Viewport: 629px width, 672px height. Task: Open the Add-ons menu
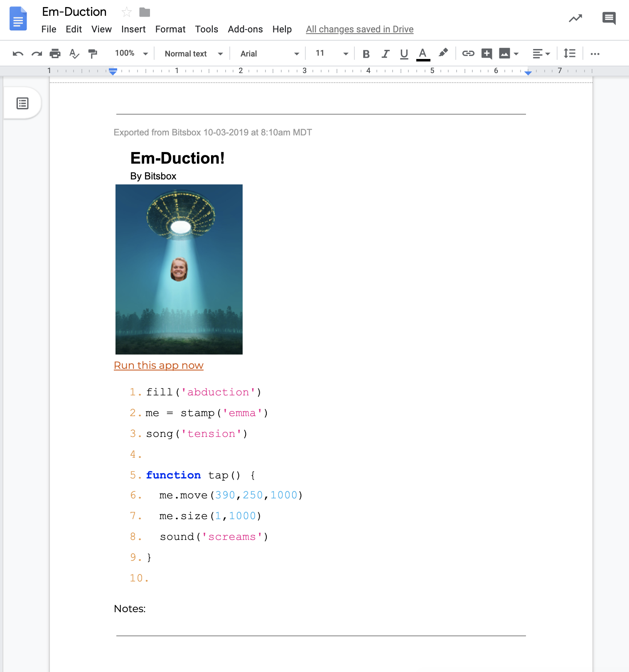(x=245, y=29)
